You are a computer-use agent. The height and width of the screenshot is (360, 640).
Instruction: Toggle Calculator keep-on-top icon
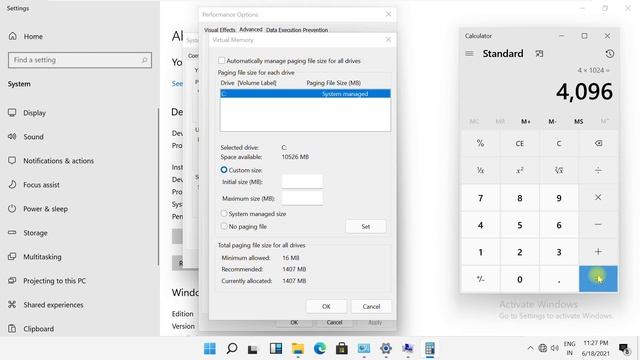tap(539, 53)
